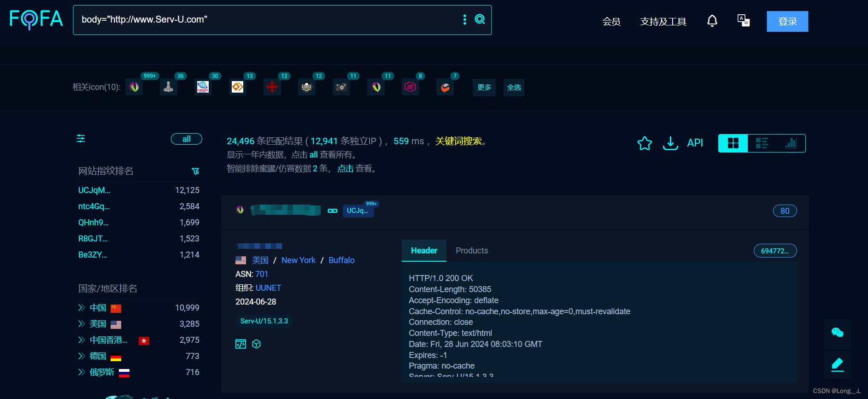Select the orange diamond related icon badged 13
868x399 pixels.
tap(237, 87)
